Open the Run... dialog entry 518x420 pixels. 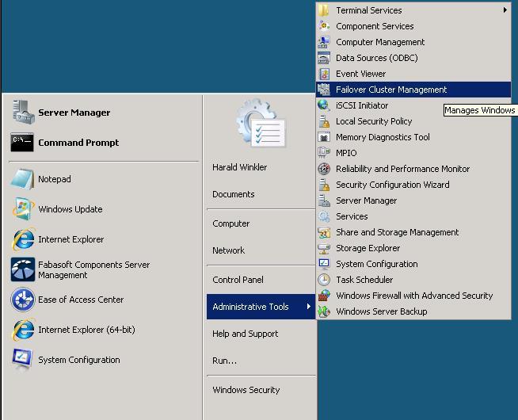224,361
